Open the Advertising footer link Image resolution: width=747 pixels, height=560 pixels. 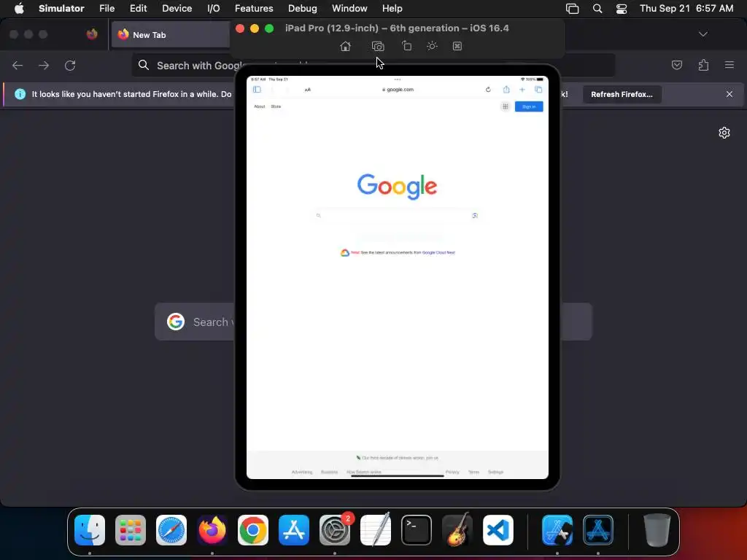pyautogui.click(x=302, y=472)
